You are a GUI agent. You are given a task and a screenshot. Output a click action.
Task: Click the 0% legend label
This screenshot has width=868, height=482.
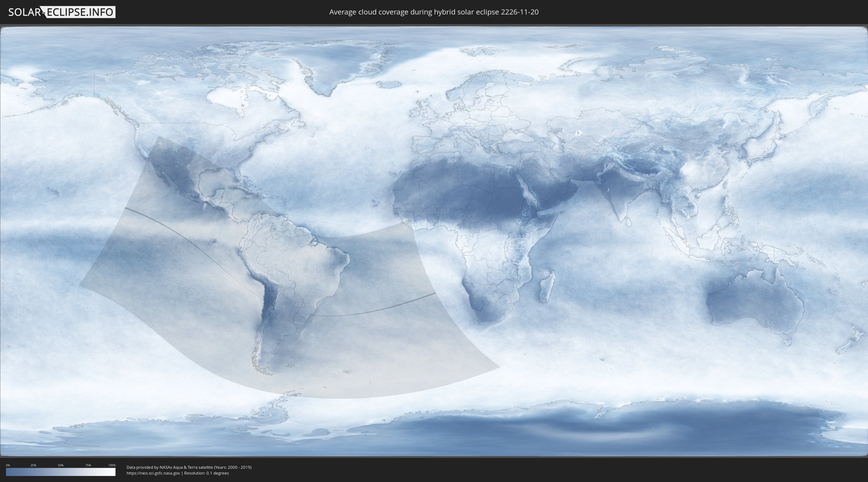(x=8, y=465)
